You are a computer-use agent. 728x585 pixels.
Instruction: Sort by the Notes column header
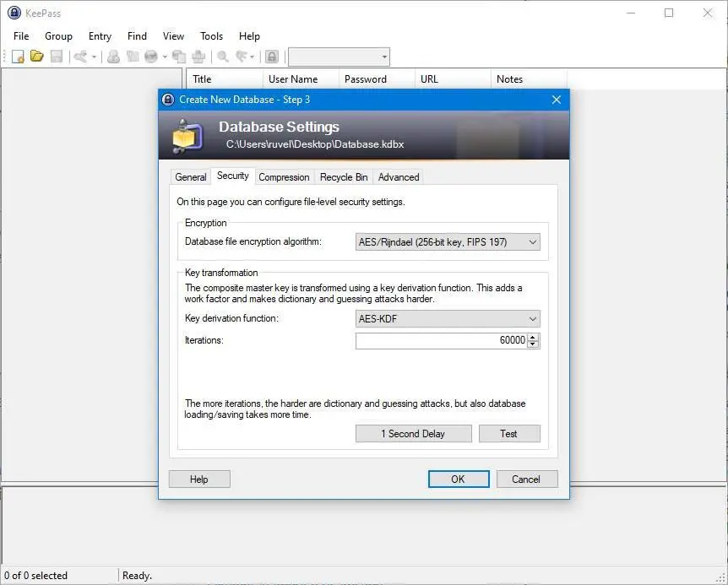[529, 79]
